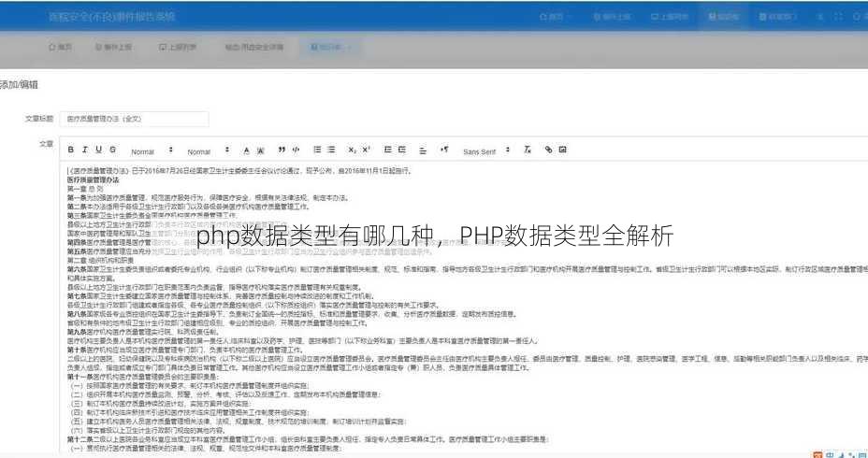Image resolution: width=868 pixels, height=458 pixels.
Task: Switch to the 用药安全详情 tab
Action: click(x=253, y=48)
